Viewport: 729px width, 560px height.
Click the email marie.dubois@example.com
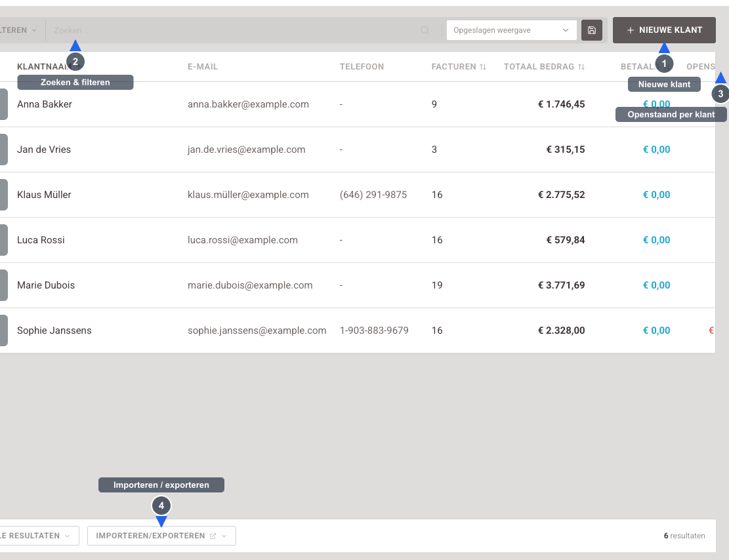(x=250, y=285)
